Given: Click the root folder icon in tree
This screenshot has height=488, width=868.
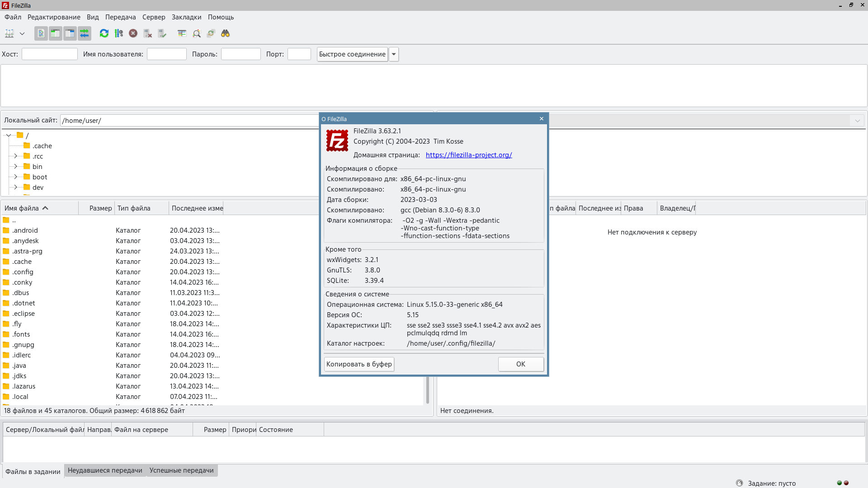Looking at the screenshot, I should click(x=20, y=135).
